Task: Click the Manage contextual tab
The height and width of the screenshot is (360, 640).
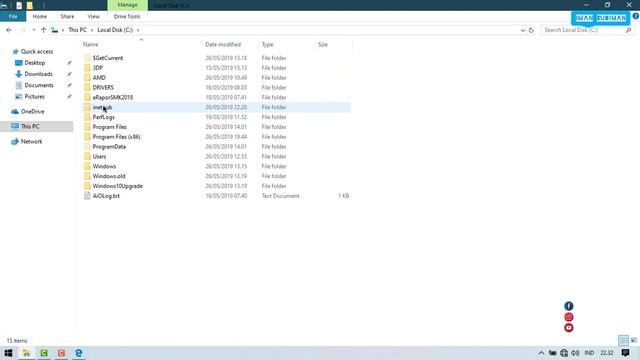Action: (127, 5)
